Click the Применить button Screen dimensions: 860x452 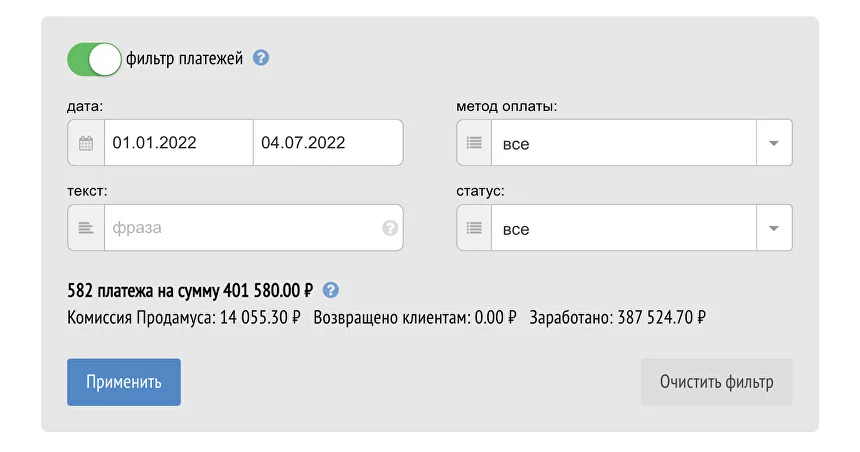(x=124, y=382)
